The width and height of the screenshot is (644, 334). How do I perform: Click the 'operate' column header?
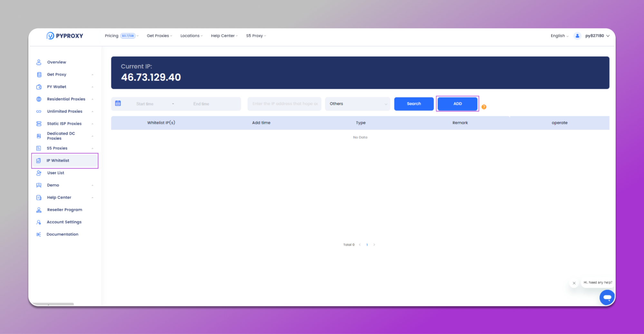tap(560, 123)
